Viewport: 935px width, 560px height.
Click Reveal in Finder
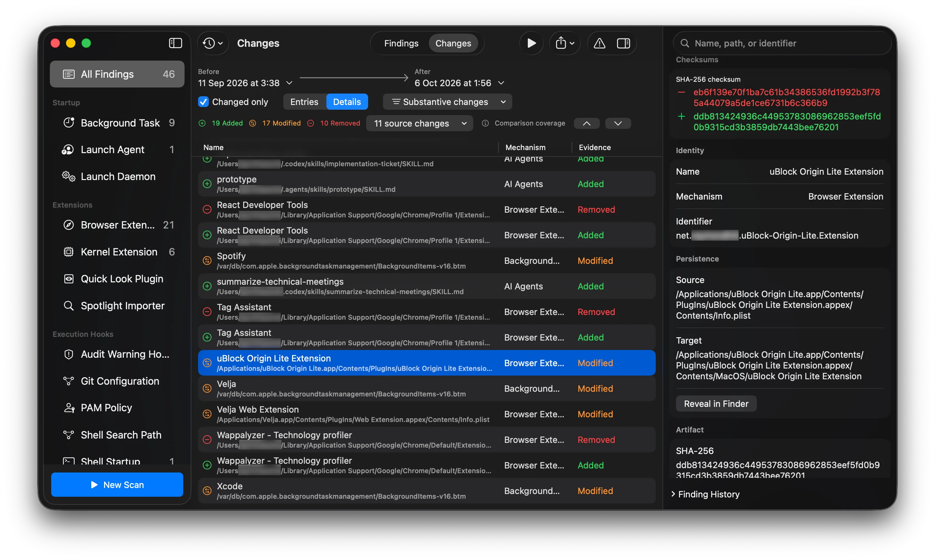tap(716, 404)
